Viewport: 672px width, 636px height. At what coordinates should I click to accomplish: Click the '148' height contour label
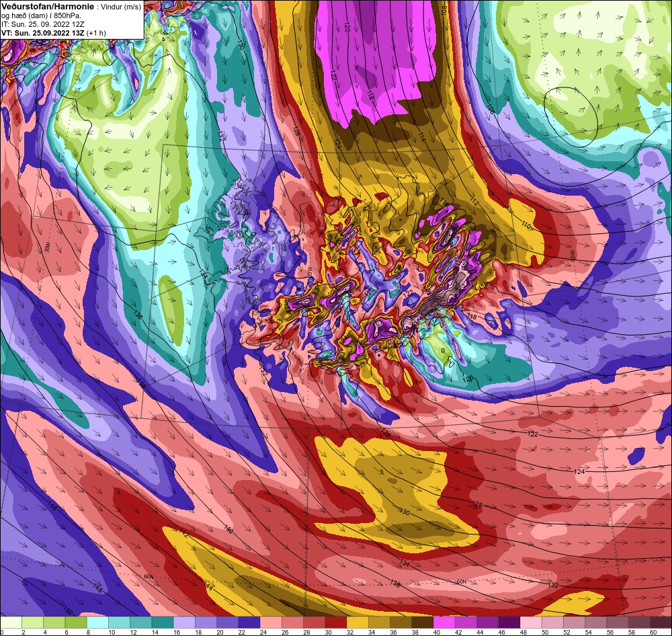(x=97, y=588)
